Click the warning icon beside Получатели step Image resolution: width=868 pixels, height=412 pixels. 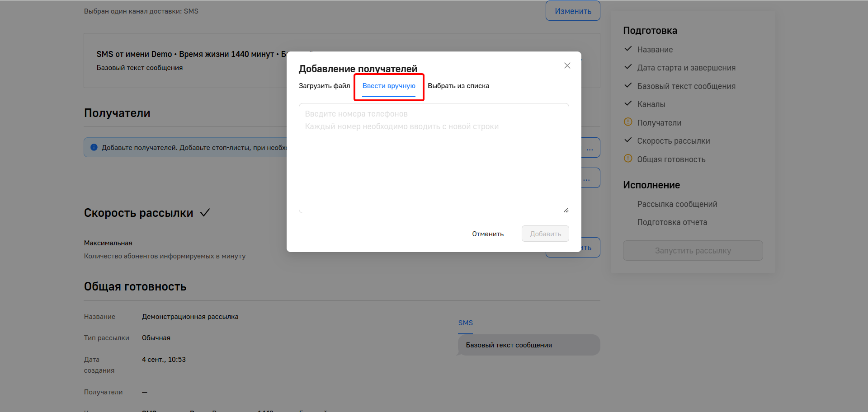coord(627,122)
